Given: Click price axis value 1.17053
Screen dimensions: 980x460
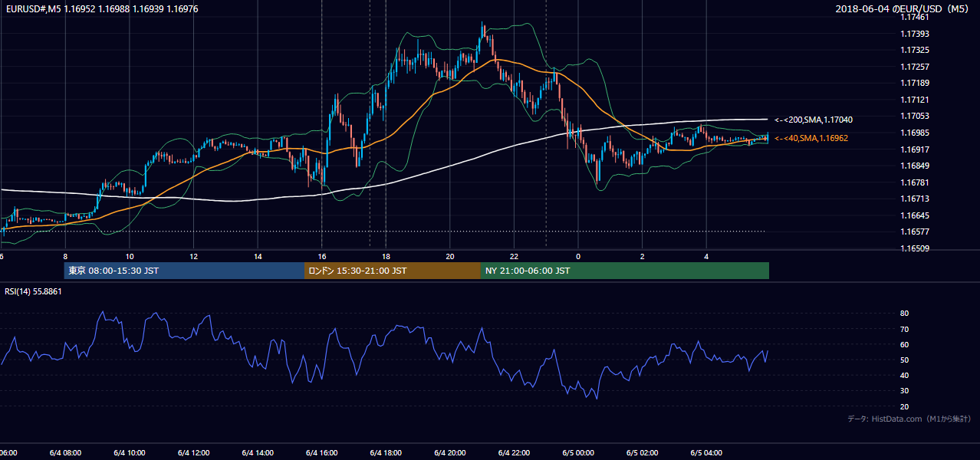Looking at the screenshot, I should click(914, 116).
